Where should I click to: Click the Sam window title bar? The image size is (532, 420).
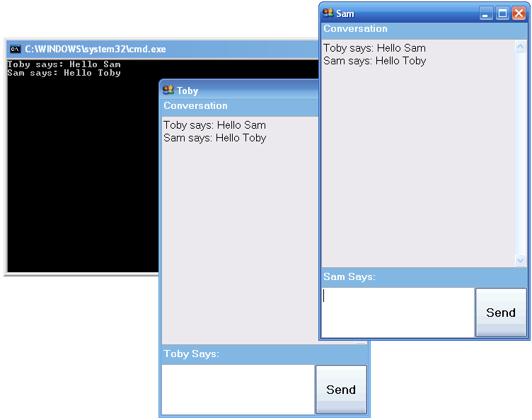pyautogui.click(x=410, y=13)
